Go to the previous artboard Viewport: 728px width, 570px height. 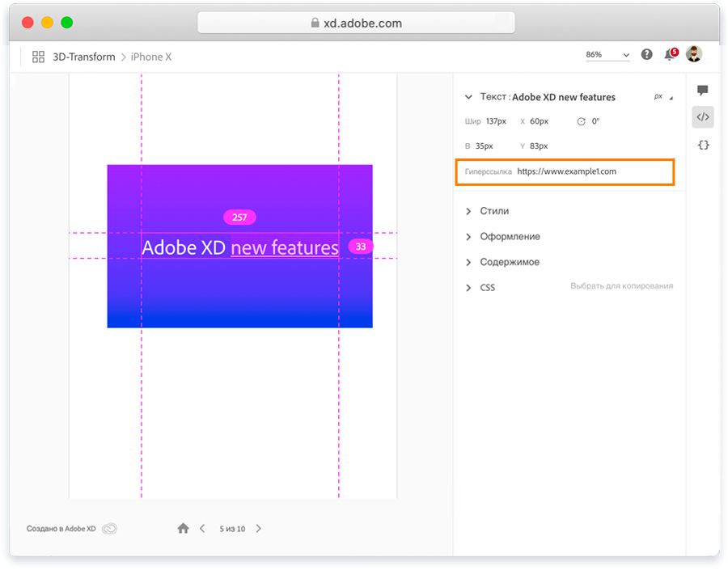pyautogui.click(x=202, y=529)
